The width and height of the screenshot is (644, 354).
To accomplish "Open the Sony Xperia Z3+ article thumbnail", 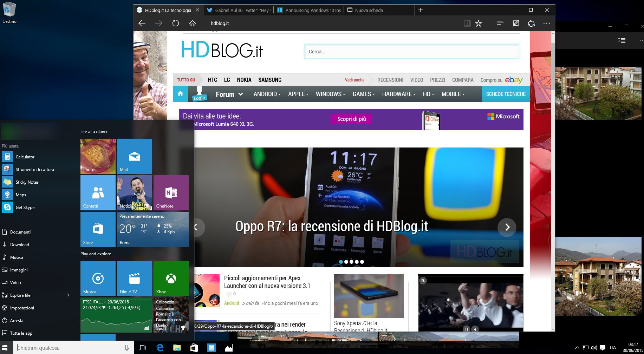I will (369, 296).
